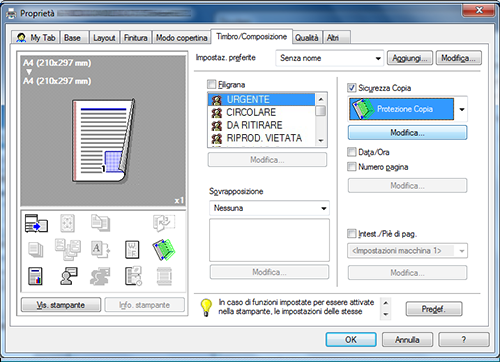Click the grayed page with four arrows icon
This screenshot has height=362, width=500.
click(x=67, y=223)
